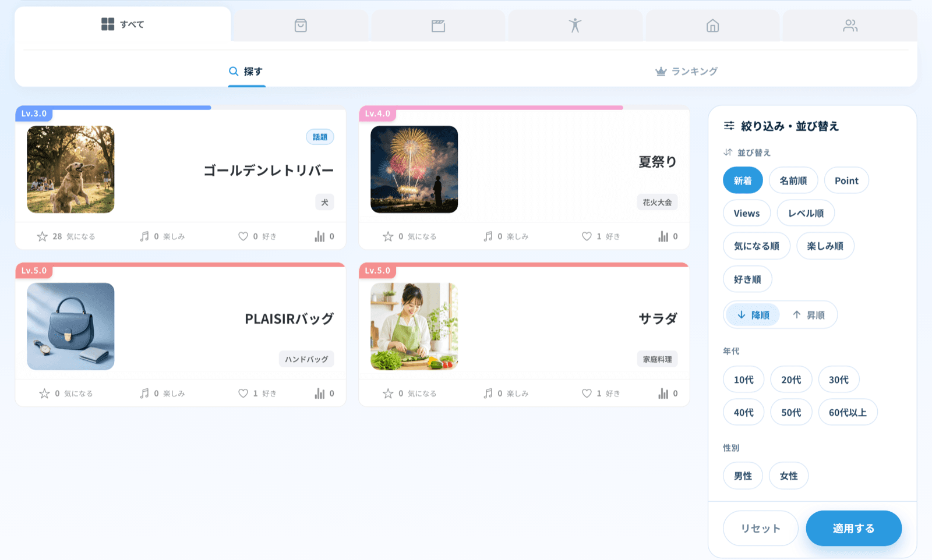Open the person activity category tab
Viewport: 932px width, 560px height.
click(576, 26)
